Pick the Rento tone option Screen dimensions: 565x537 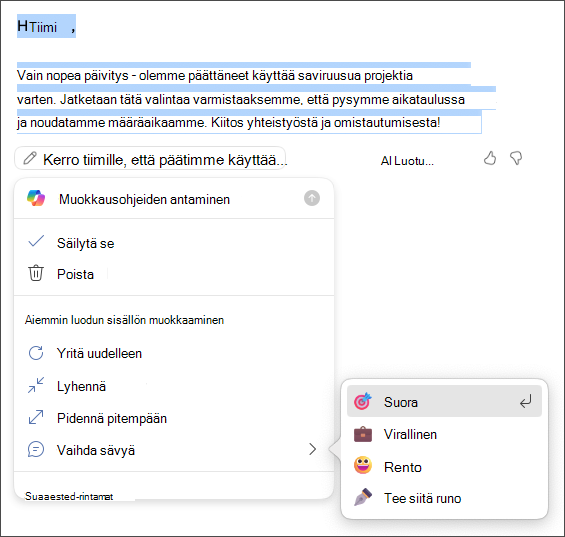coord(444,467)
